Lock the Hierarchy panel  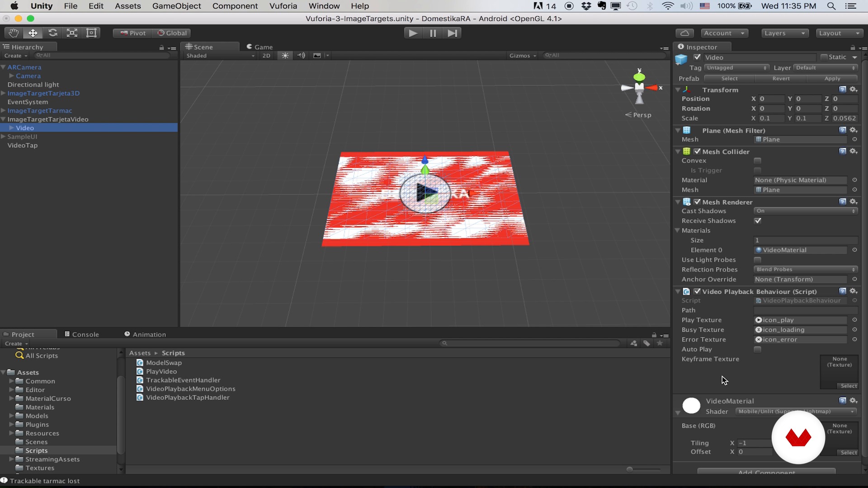click(x=161, y=47)
